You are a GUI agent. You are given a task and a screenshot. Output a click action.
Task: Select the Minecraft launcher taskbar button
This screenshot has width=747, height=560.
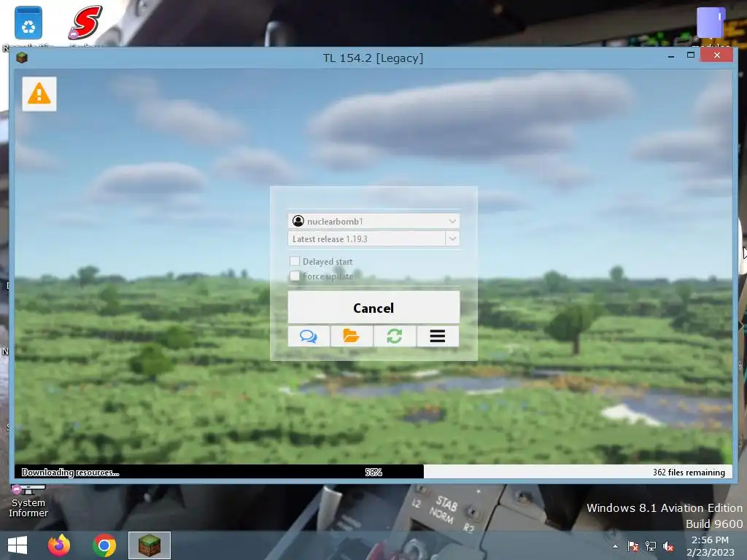click(x=149, y=545)
